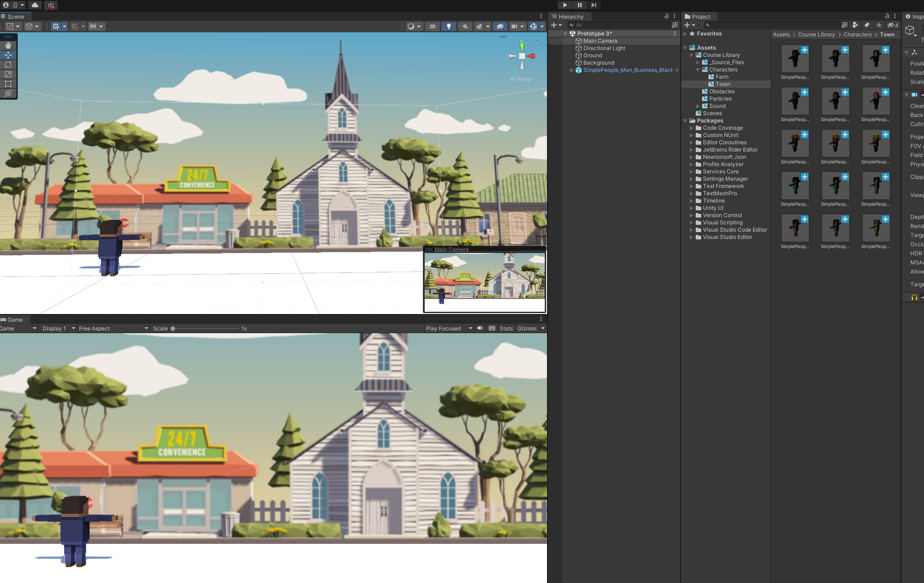Toggle scene audio mute icon

pos(465,26)
